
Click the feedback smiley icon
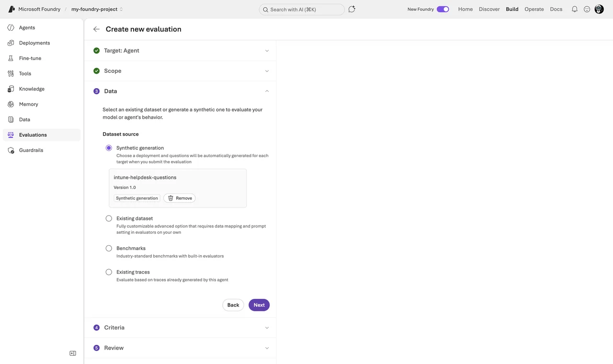tap(587, 9)
